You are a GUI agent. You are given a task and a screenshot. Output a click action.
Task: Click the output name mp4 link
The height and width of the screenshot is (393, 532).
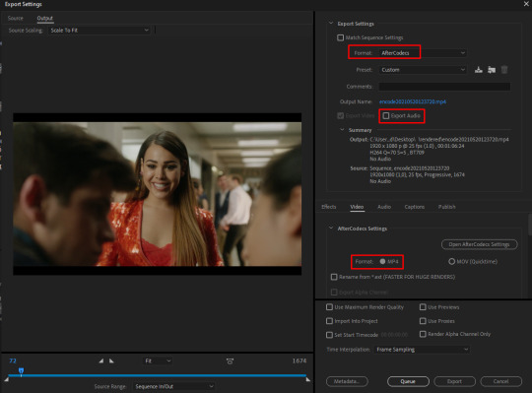click(413, 101)
